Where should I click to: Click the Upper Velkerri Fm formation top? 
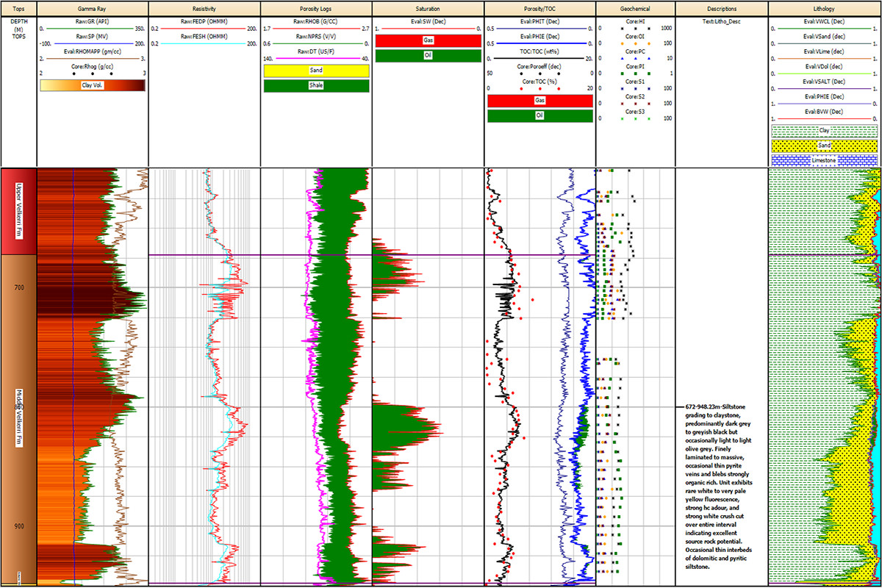pos(18,212)
